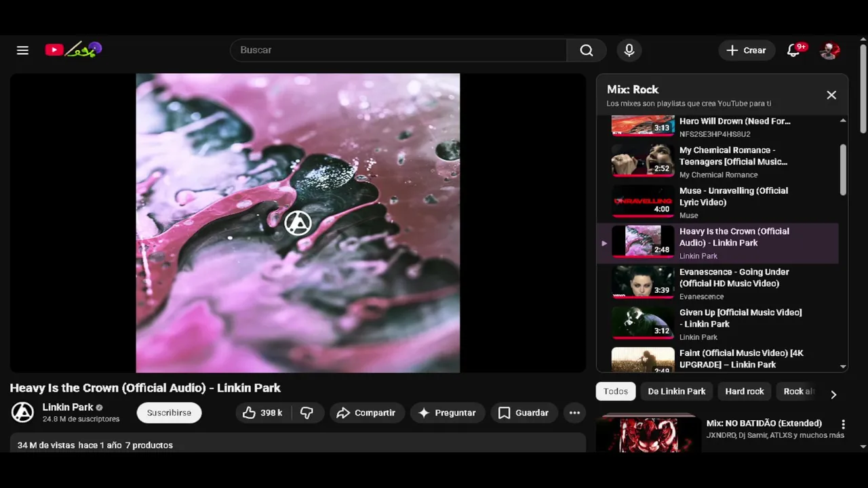Select the Todos filter chip
The image size is (868, 488).
tap(616, 391)
